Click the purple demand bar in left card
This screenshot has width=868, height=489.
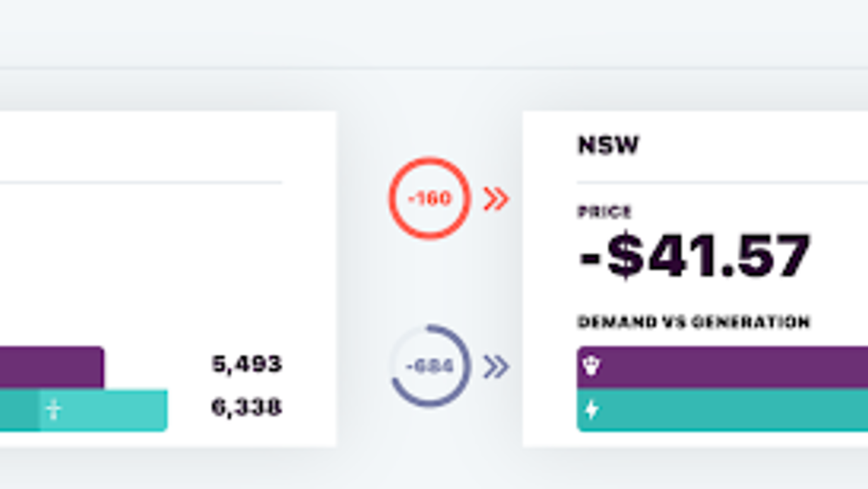tap(52, 367)
